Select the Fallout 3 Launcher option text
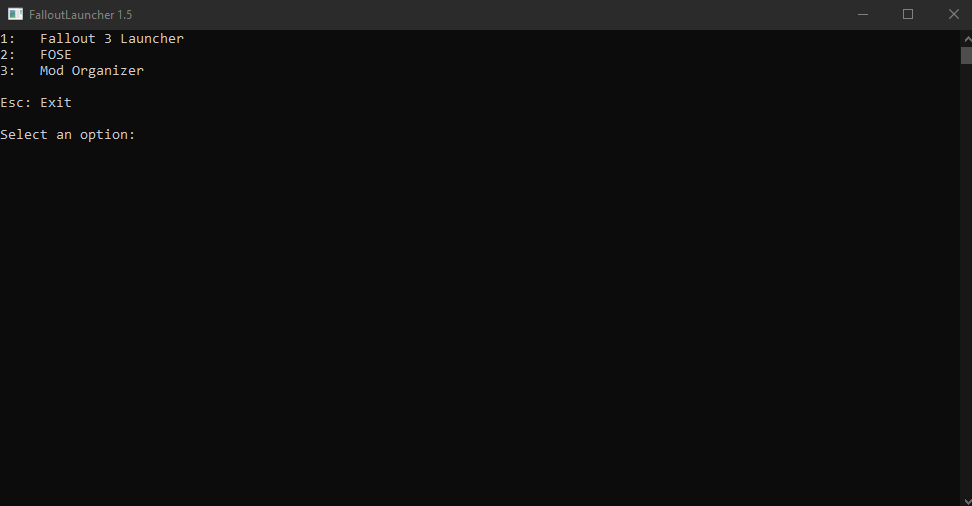Image resolution: width=972 pixels, height=506 pixels. [x=112, y=38]
